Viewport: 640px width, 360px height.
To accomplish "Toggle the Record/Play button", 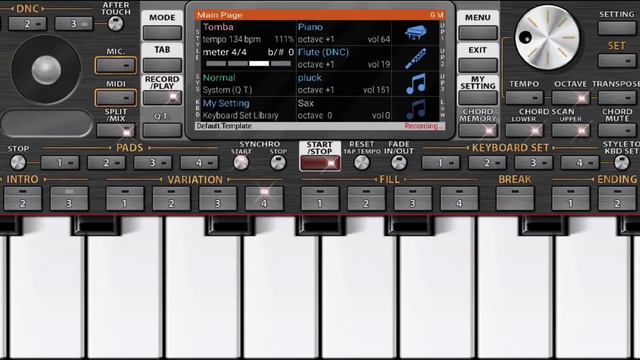I will click(x=162, y=98).
